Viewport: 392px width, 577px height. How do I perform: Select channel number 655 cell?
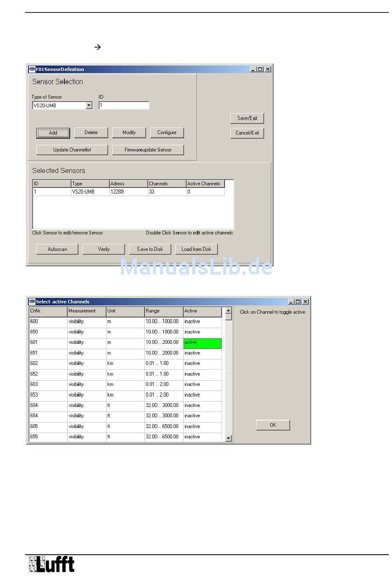pyautogui.click(x=48, y=437)
